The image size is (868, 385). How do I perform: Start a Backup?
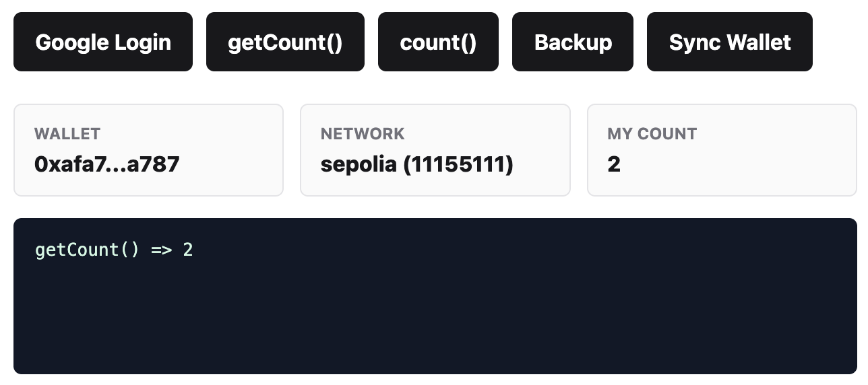573,42
